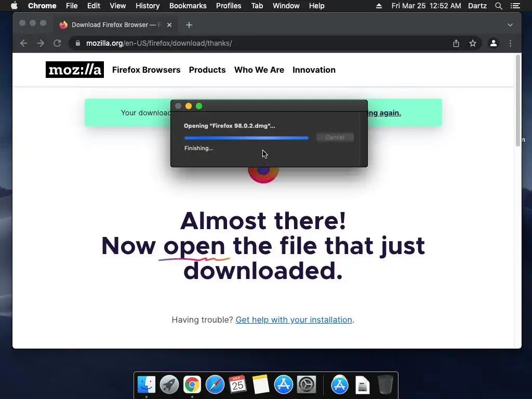This screenshot has width=532, height=399.
Task: Open Google Chrome from the Dock
Action: point(192,385)
